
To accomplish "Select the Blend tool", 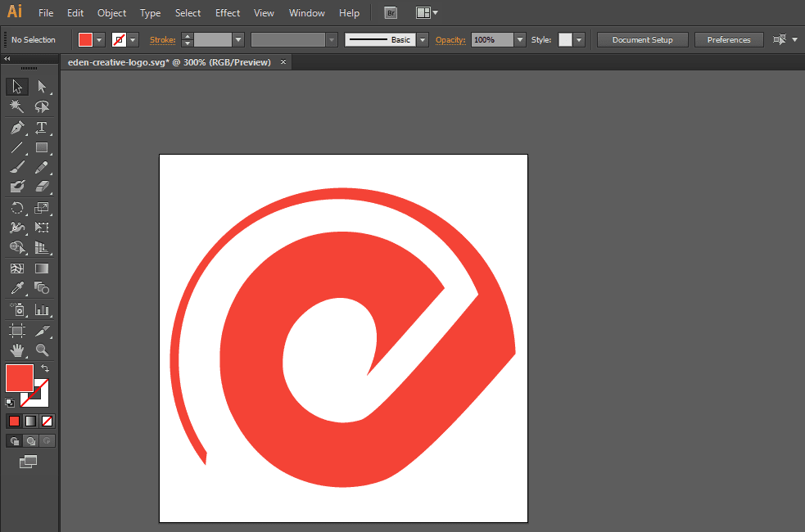I will point(42,288).
